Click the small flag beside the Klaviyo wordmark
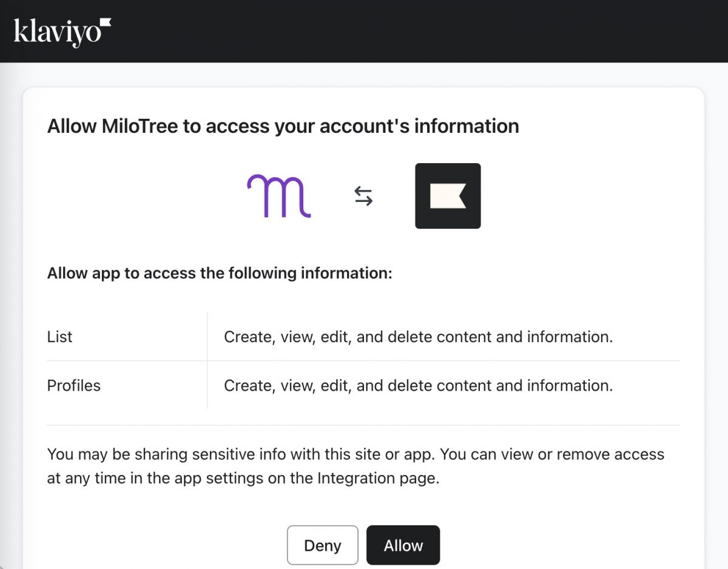Viewport: 728px width, 569px height. 106,23
